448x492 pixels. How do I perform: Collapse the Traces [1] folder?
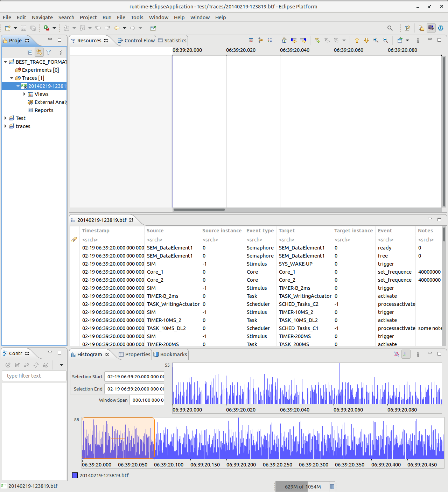point(12,78)
